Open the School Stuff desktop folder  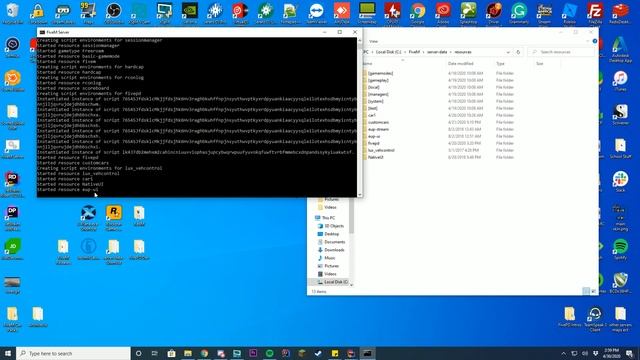click(620, 148)
